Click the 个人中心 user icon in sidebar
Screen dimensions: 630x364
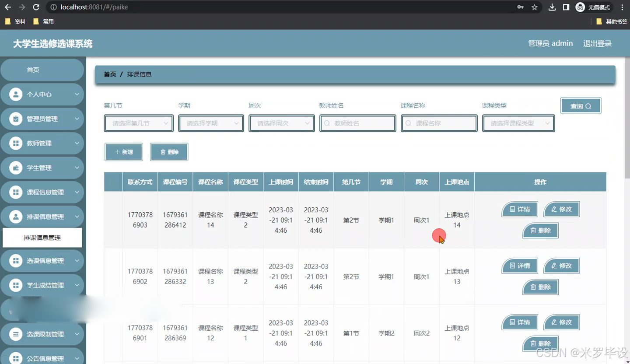[16, 94]
